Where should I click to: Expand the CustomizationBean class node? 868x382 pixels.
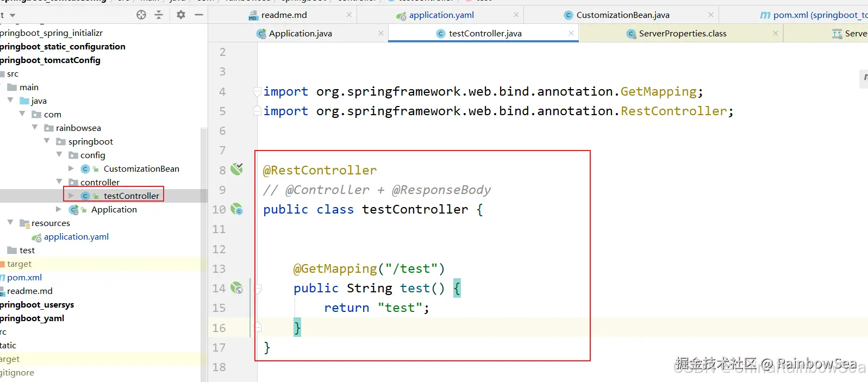(71, 168)
